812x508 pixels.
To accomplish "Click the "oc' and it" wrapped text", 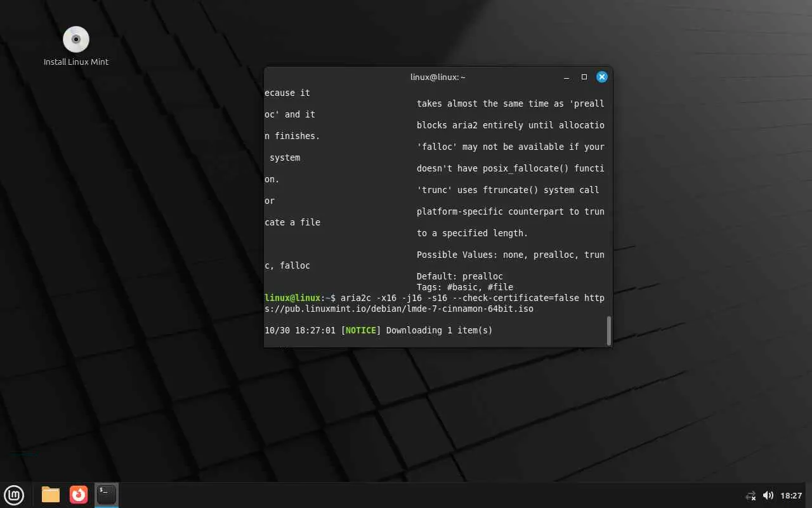I will [290, 114].
